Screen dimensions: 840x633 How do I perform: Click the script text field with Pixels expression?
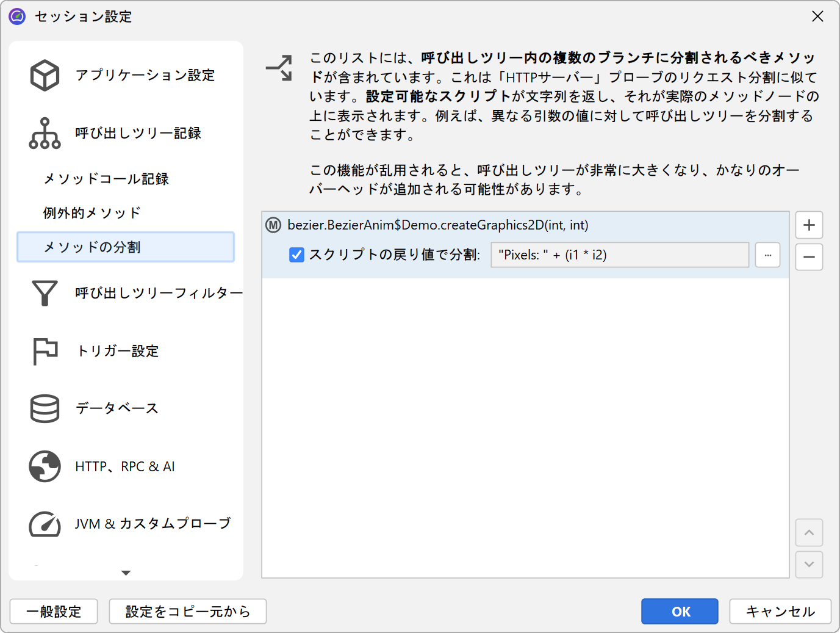click(619, 255)
